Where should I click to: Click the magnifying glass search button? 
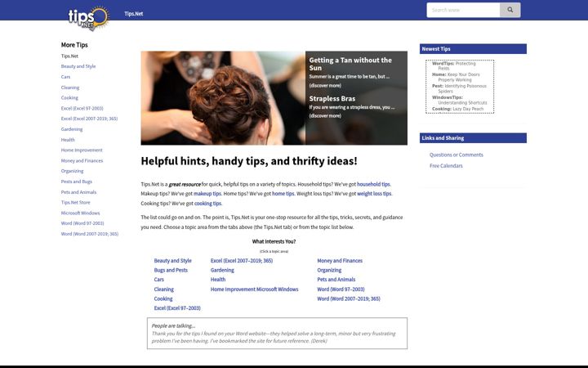[x=510, y=10]
